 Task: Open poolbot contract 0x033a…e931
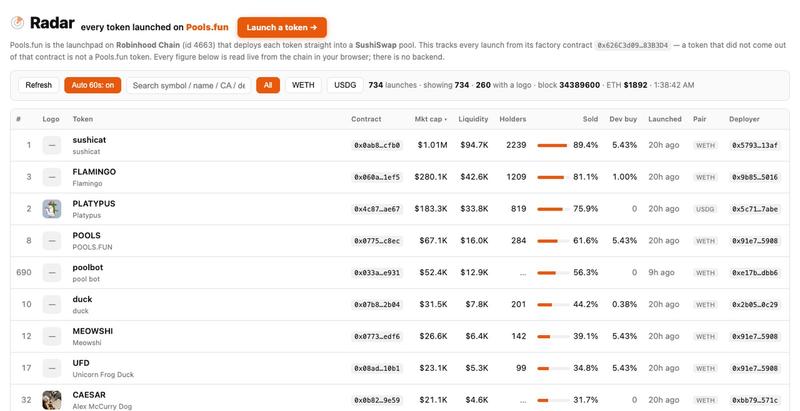click(377, 273)
